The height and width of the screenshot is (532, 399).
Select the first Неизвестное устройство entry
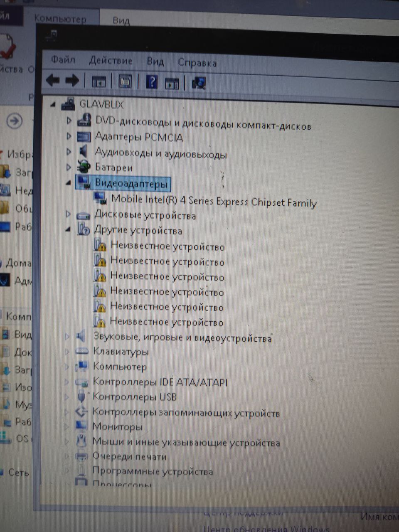(x=167, y=247)
